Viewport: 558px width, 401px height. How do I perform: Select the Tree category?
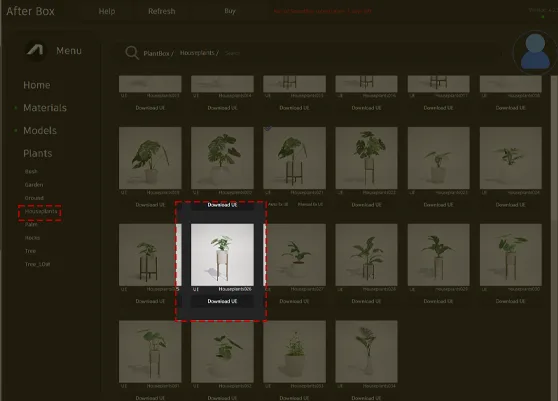pyautogui.click(x=30, y=251)
